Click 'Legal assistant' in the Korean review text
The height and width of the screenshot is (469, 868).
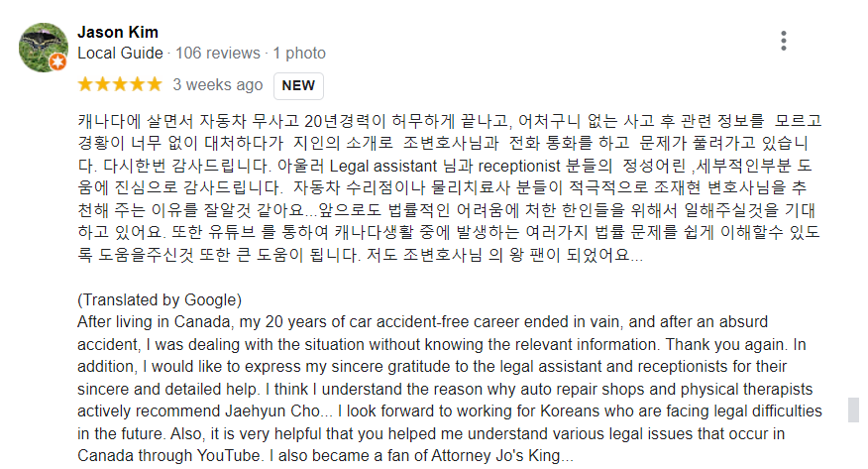(x=383, y=167)
